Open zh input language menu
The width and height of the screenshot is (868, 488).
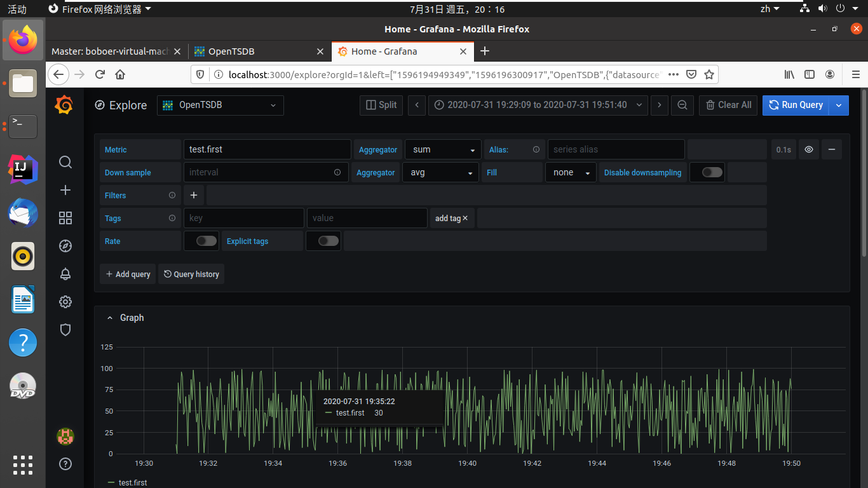770,9
